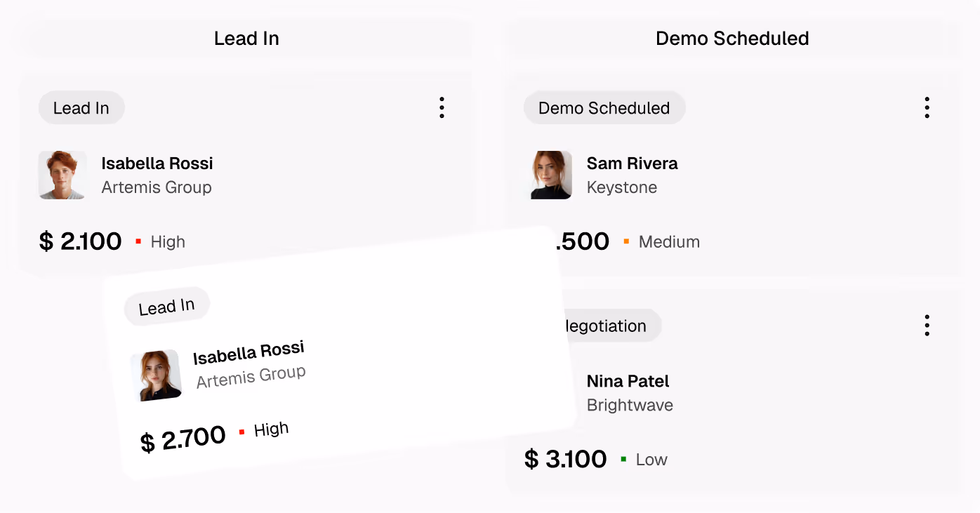Open the Demo Scheduled stage pill on Sam's card
980x513 pixels.
604,107
